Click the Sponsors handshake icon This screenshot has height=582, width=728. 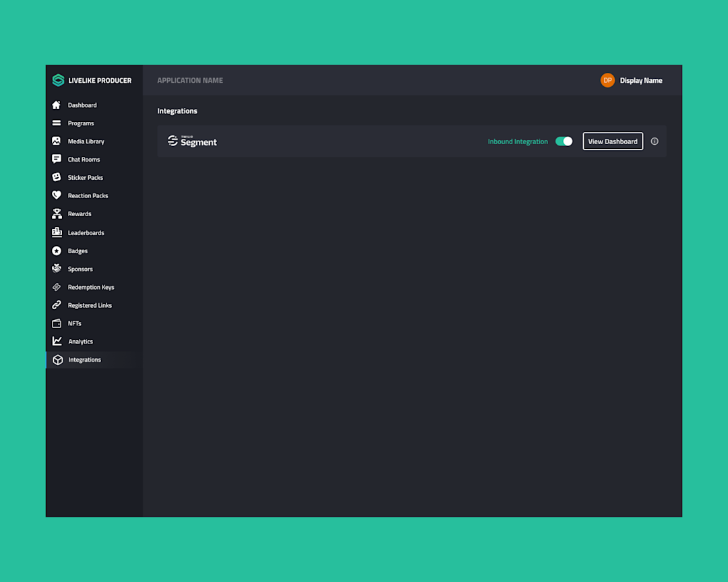click(56, 269)
